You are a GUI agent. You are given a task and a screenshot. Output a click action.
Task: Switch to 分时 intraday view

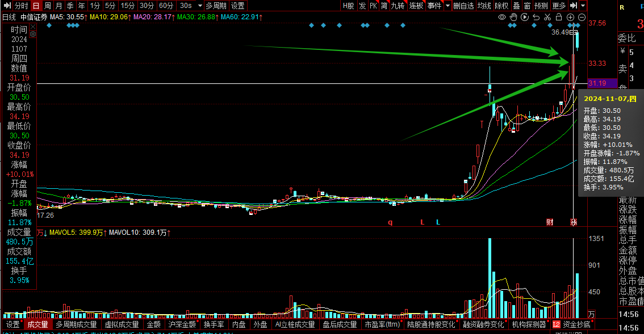coord(21,6)
